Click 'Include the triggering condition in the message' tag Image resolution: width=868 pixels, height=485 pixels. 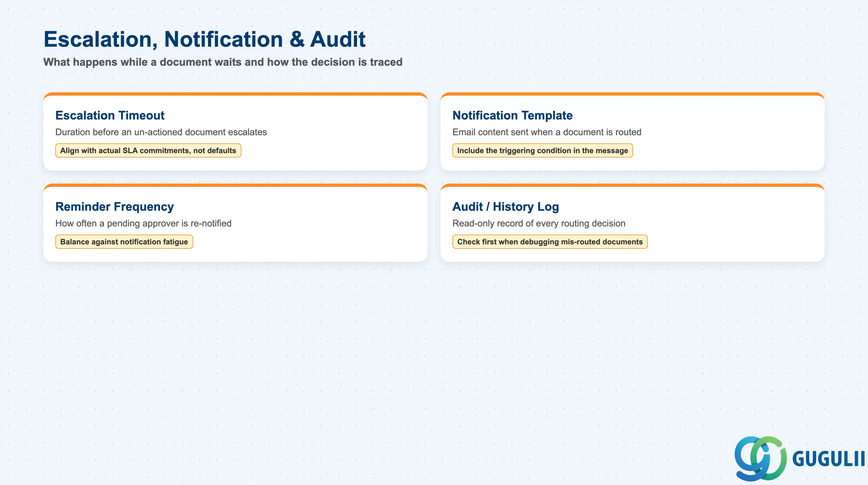542,150
